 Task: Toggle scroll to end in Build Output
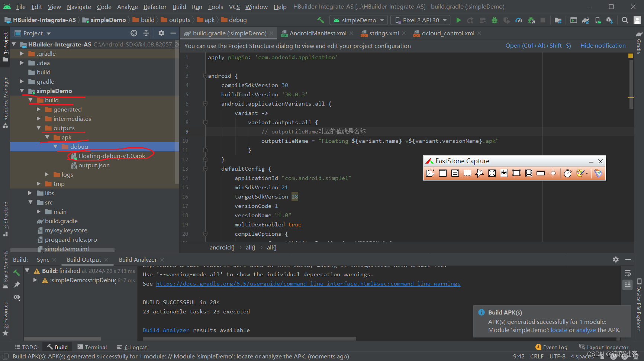click(628, 285)
